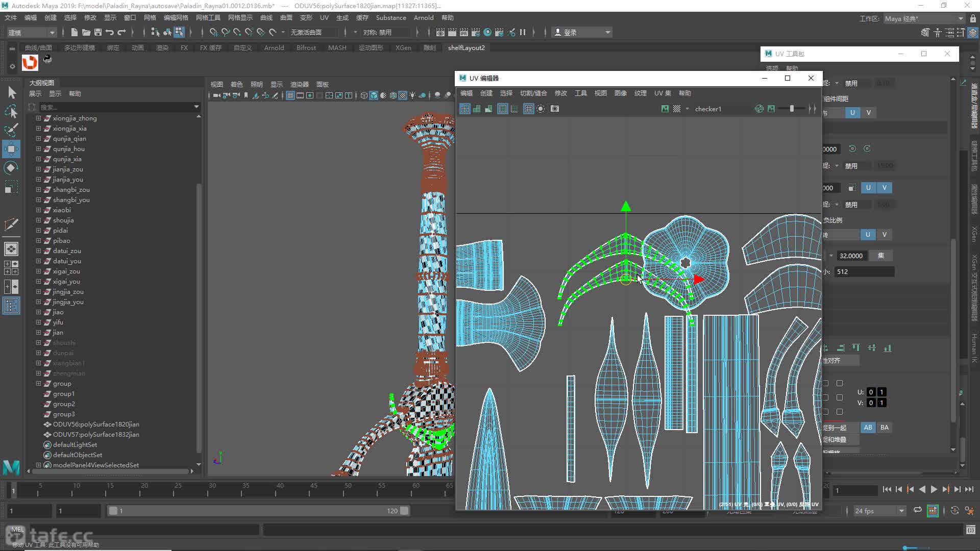980x551 pixels.
Task: Switch to the 多边形建模 shelf tab
Action: click(x=80, y=47)
